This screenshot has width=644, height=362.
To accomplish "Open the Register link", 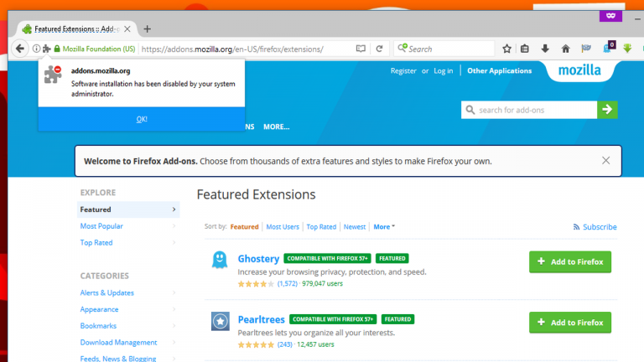I will tap(403, 70).
